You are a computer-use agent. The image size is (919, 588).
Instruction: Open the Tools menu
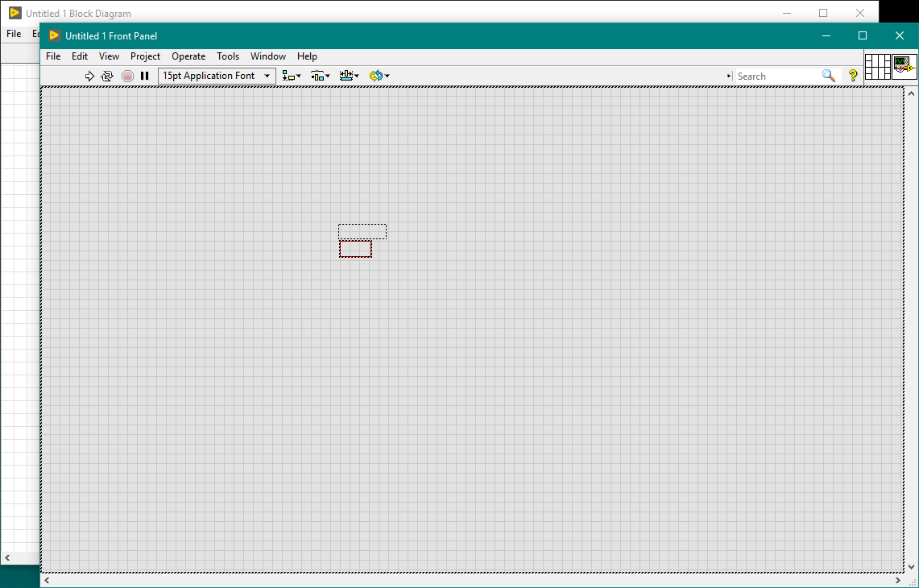[228, 56]
